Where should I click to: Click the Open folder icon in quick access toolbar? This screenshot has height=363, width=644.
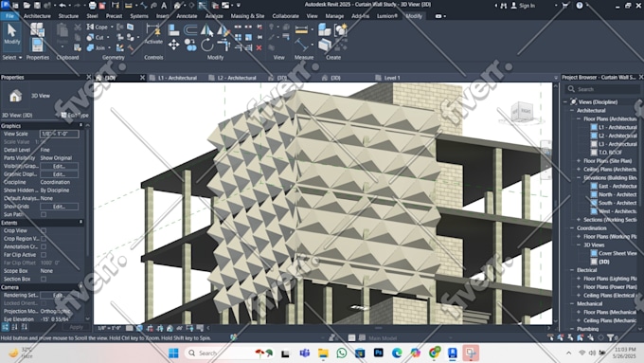point(27,6)
